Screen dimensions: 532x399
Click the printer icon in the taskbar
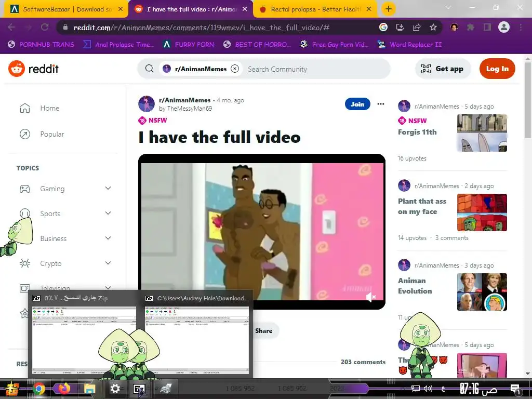[166, 389]
